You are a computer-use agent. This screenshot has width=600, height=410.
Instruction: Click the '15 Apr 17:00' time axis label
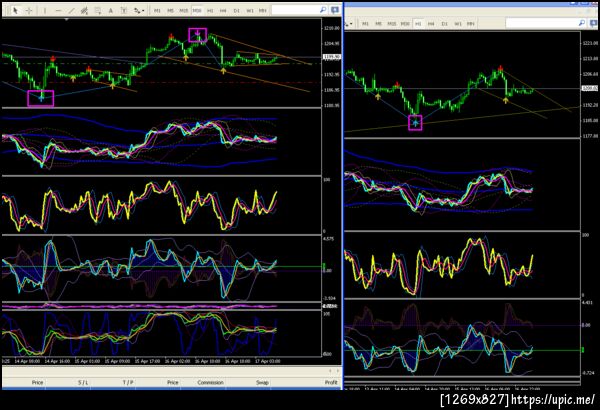pos(147,361)
